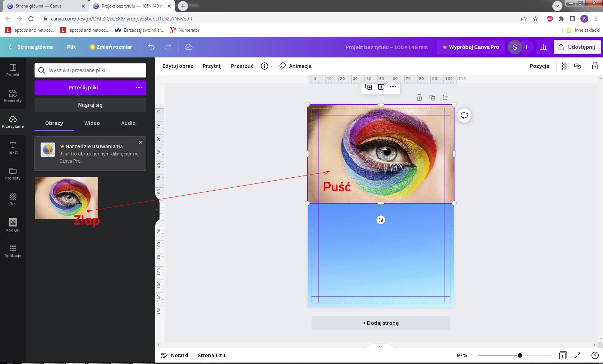Open a new browser tab

coord(183,6)
